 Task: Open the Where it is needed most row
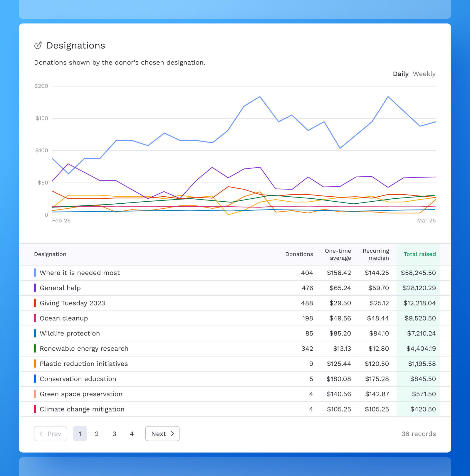(80, 273)
